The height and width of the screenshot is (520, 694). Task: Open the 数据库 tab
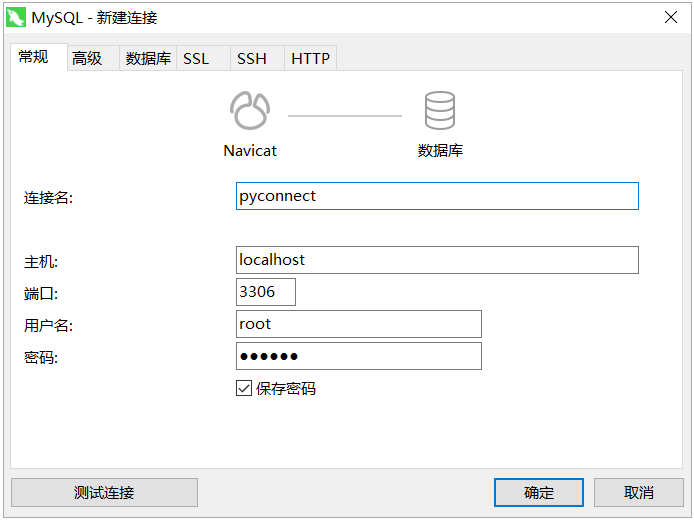148,58
